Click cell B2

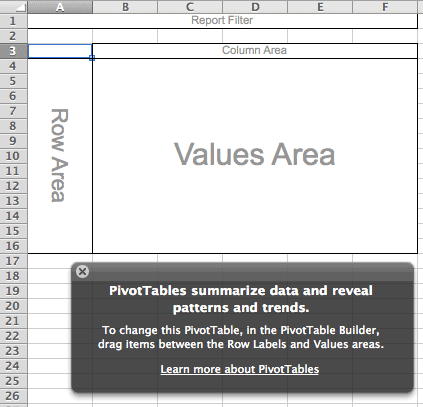coord(125,36)
